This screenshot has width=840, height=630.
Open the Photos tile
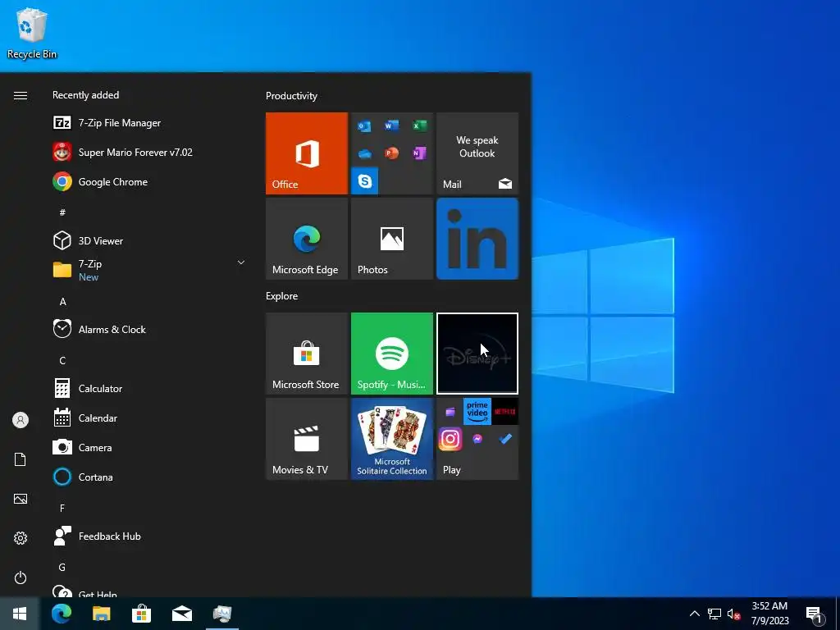pos(391,239)
